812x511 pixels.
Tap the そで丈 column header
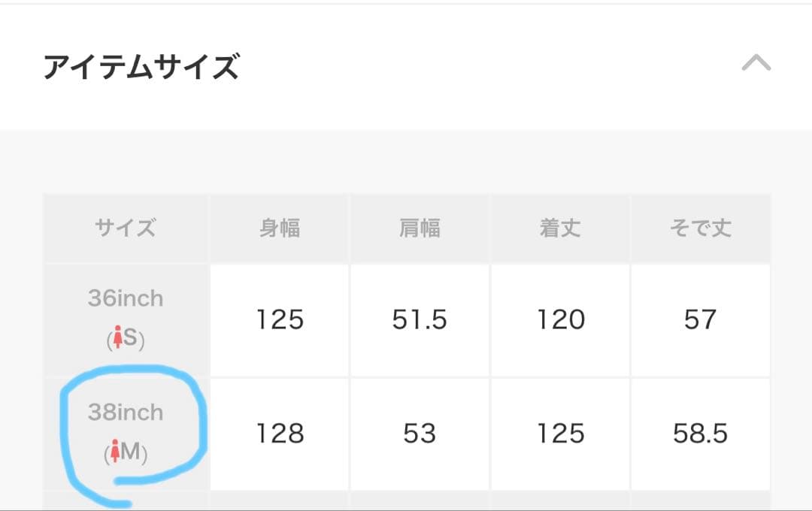tap(701, 228)
